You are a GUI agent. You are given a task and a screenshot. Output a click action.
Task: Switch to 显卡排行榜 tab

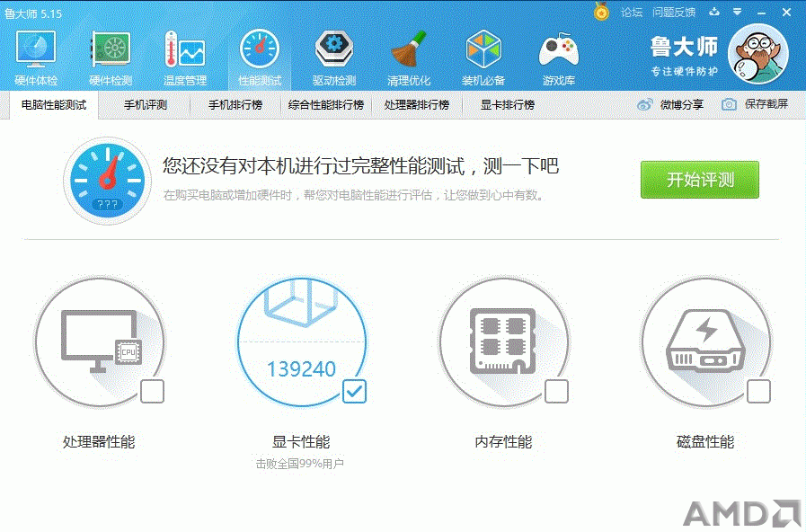click(x=508, y=105)
